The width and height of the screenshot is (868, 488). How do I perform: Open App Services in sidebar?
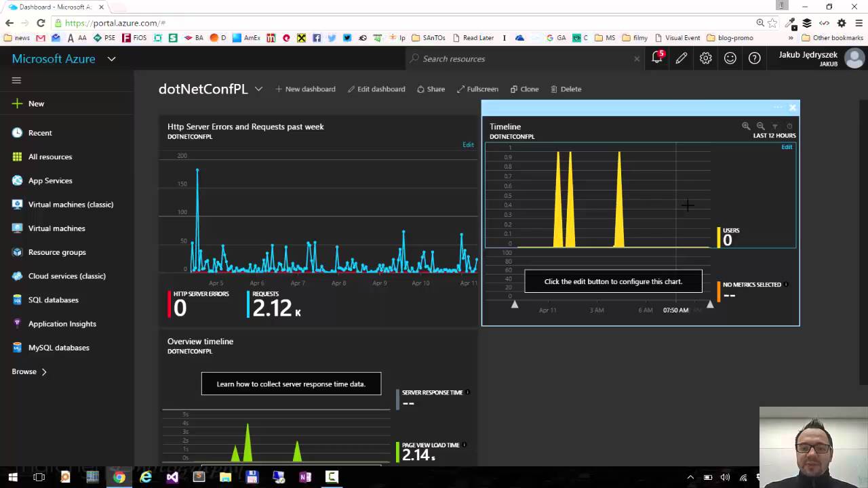(x=42, y=180)
